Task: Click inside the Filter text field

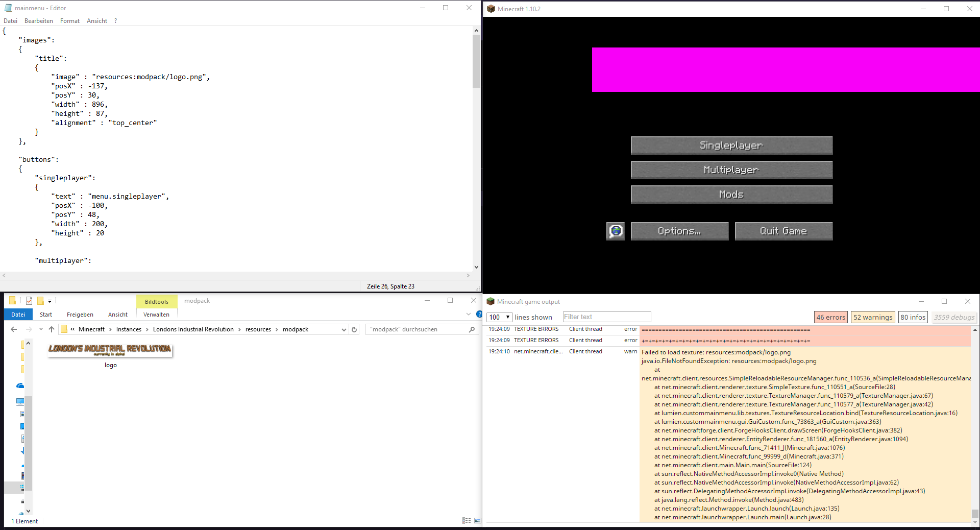Action: point(606,317)
